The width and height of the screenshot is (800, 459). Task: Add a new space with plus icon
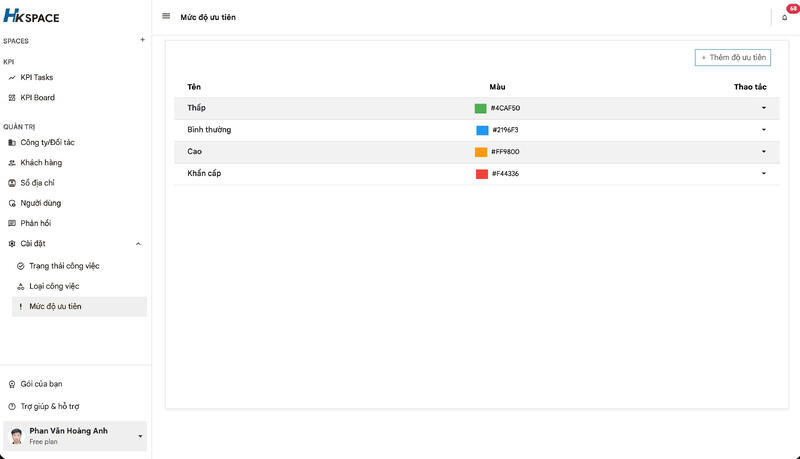[142, 40]
